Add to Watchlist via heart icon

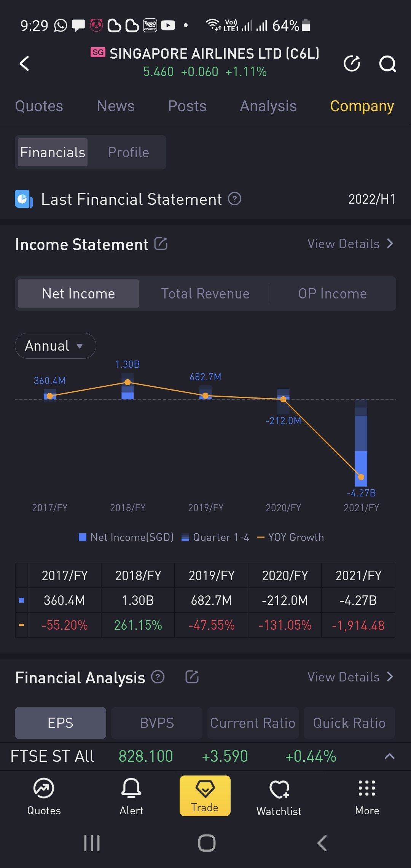pyautogui.click(x=279, y=796)
